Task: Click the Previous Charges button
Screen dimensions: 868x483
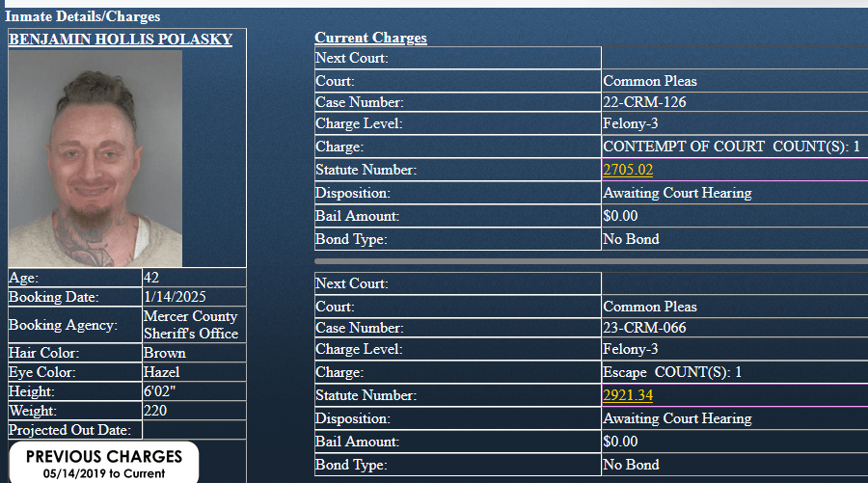Action: pos(103,463)
